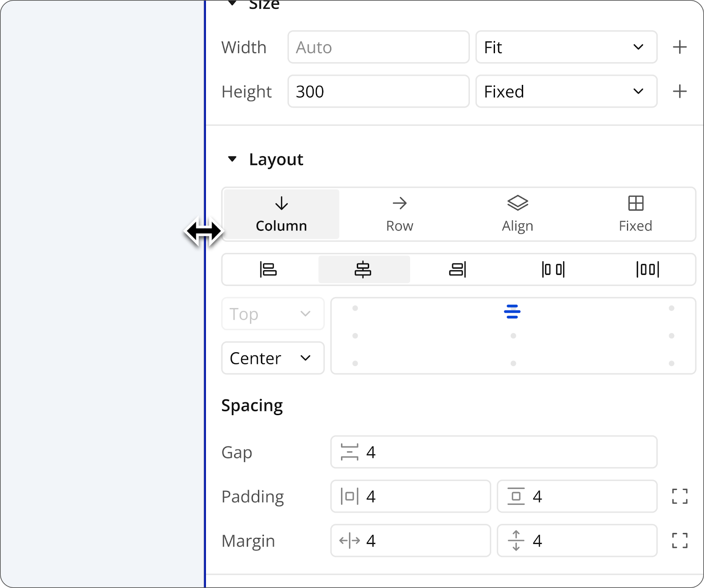Click the plus icon next to Width
The height and width of the screenshot is (588, 704).
point(679,47)
